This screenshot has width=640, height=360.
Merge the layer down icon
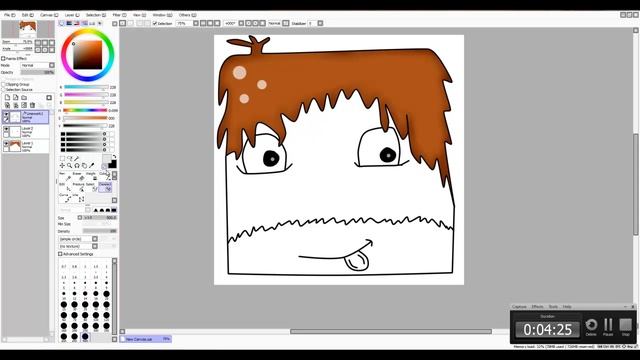(x=16, y=105)
